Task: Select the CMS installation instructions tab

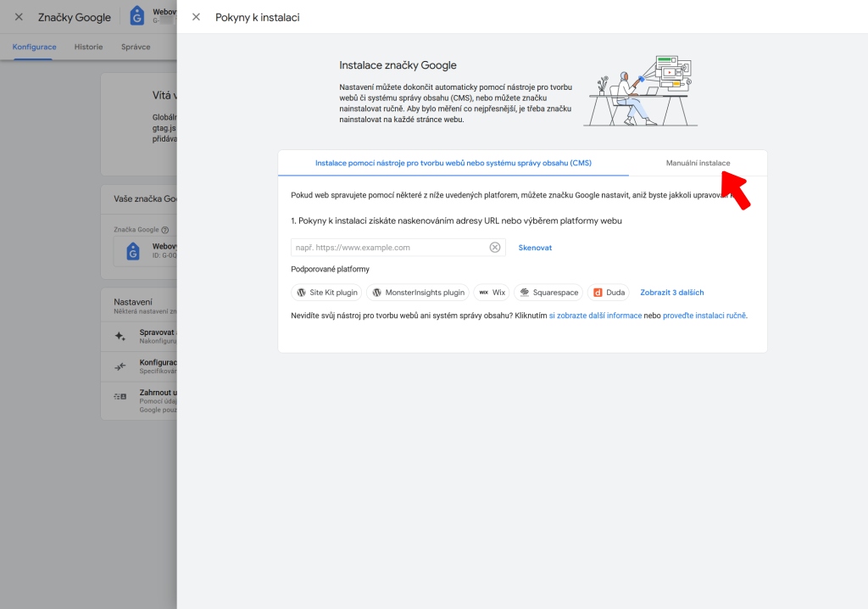Action: [453, 162]
